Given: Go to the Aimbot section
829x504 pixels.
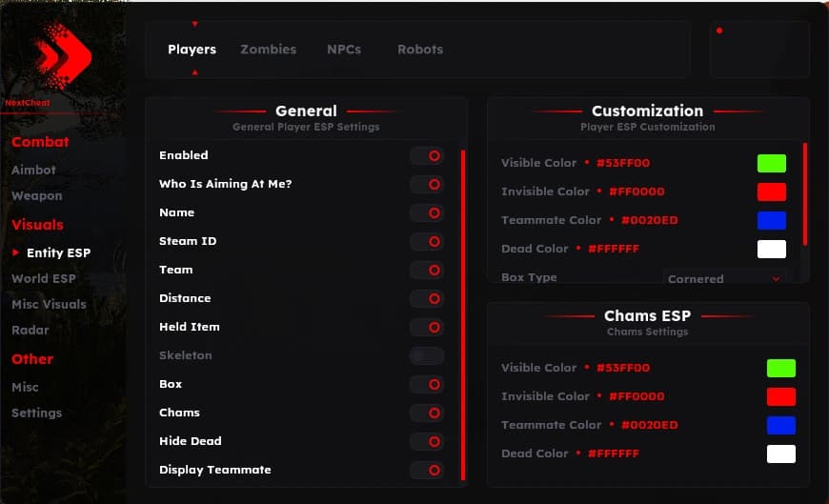Looking at the screenshot, I should 34,170.
